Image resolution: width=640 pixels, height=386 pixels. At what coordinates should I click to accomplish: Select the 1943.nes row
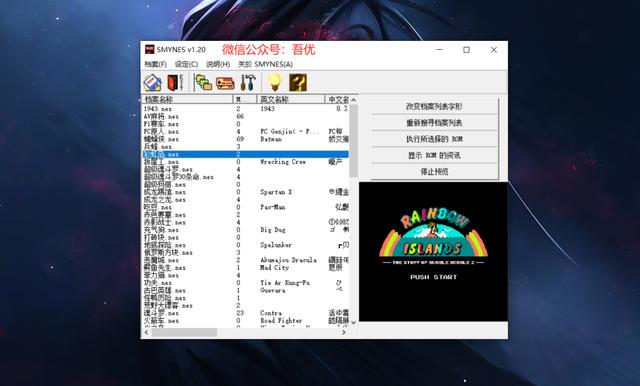pos(246,109)
